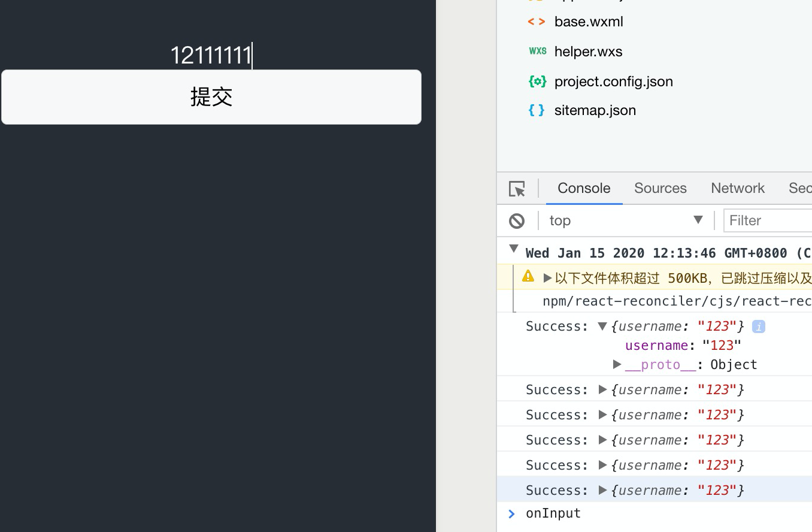Collapse the Wed Jan 15 timestamp group
812x532 pixels.
click(x=513, y=249)
